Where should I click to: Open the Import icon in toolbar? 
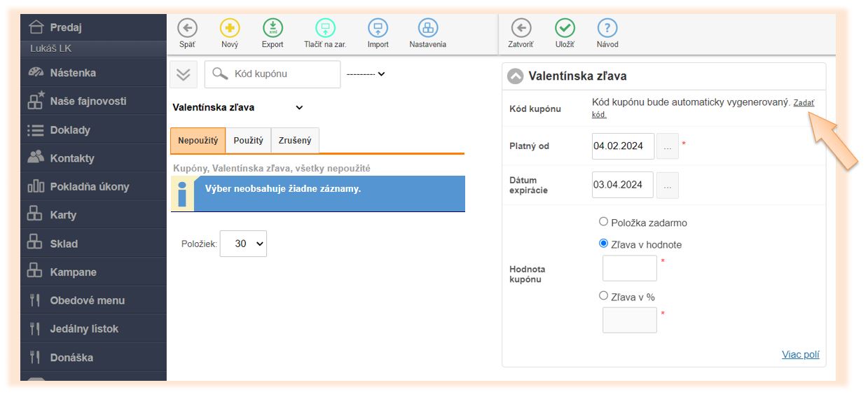pos(378,28)
